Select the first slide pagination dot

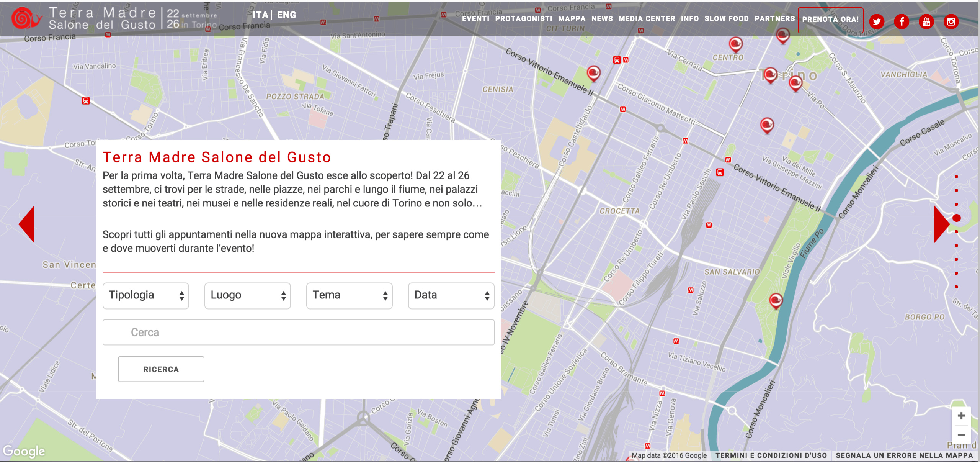(x=956, y=177)
